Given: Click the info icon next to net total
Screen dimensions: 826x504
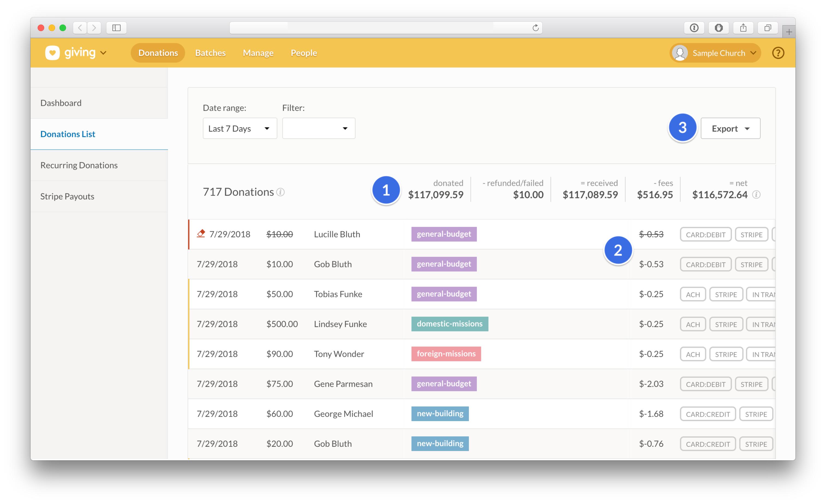Looking at the screenshot, I should [756, 194].
